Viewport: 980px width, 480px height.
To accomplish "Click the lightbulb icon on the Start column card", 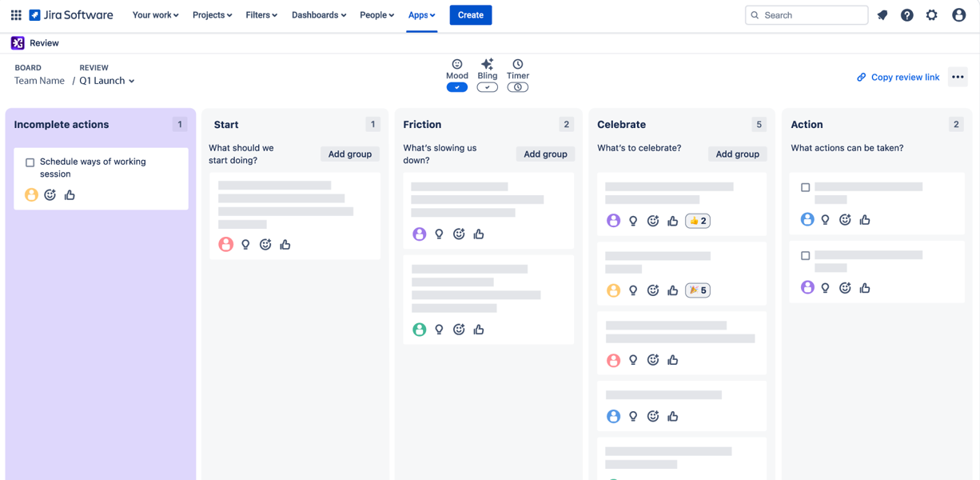I will click(245, 245).
